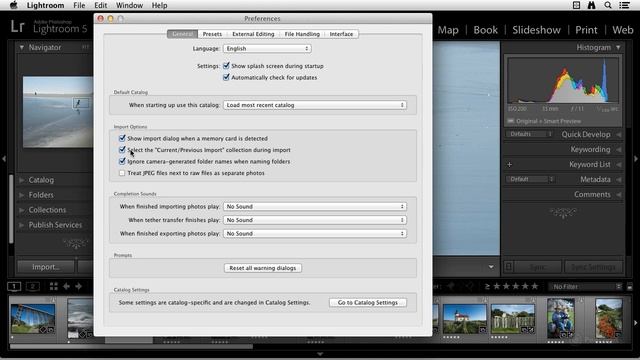Switch to the Interface tab
The width and height of the screenshot is (640, 360).
[x=341, y=34]
